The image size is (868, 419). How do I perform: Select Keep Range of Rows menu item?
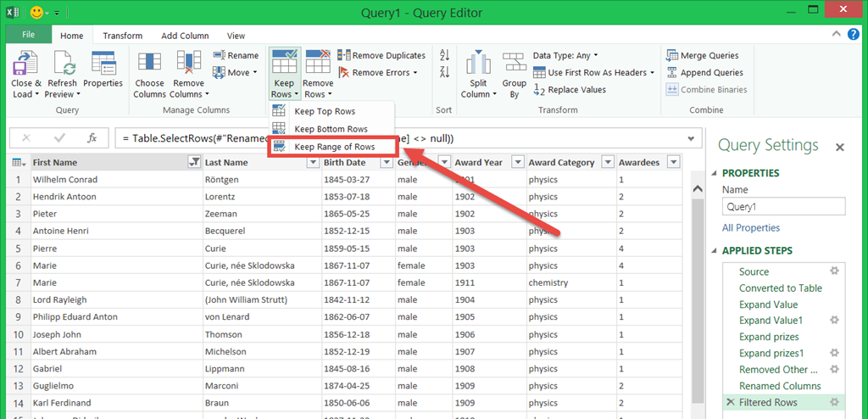click(333, 147)
